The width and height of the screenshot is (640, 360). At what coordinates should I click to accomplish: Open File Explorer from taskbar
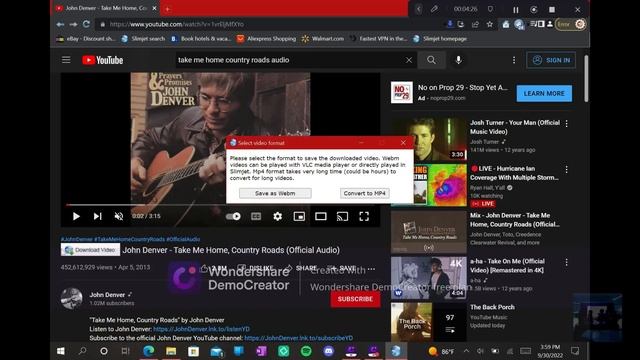point(171,351)
